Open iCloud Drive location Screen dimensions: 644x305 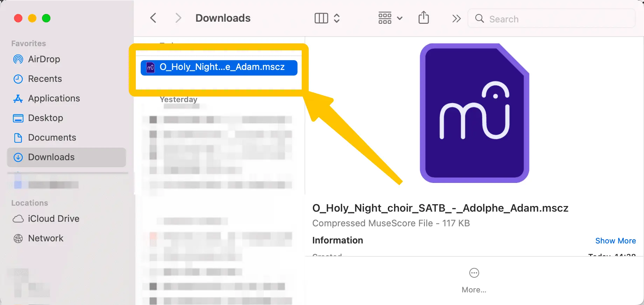[x=66, y=219]
